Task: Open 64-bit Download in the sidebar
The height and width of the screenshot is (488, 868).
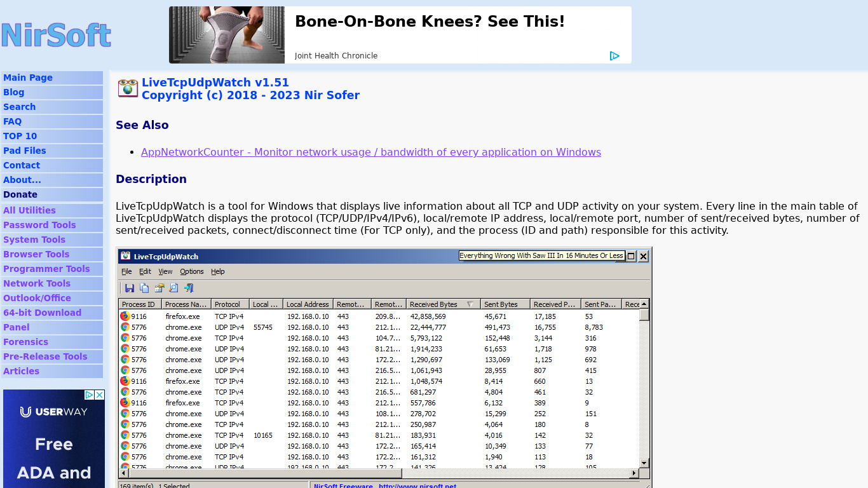Action: click(42, 313)
